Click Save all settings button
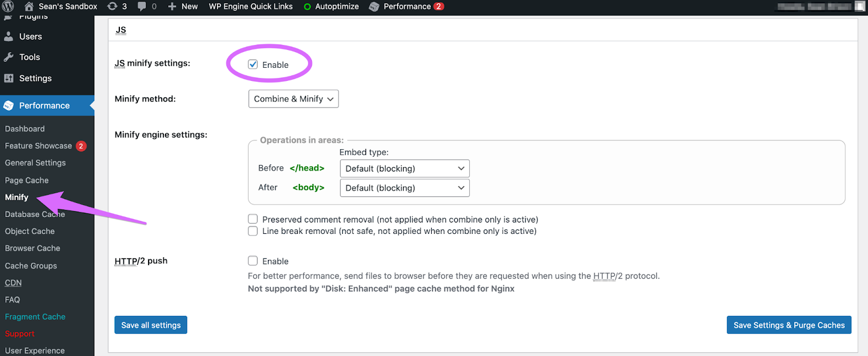 coord(151,325)
